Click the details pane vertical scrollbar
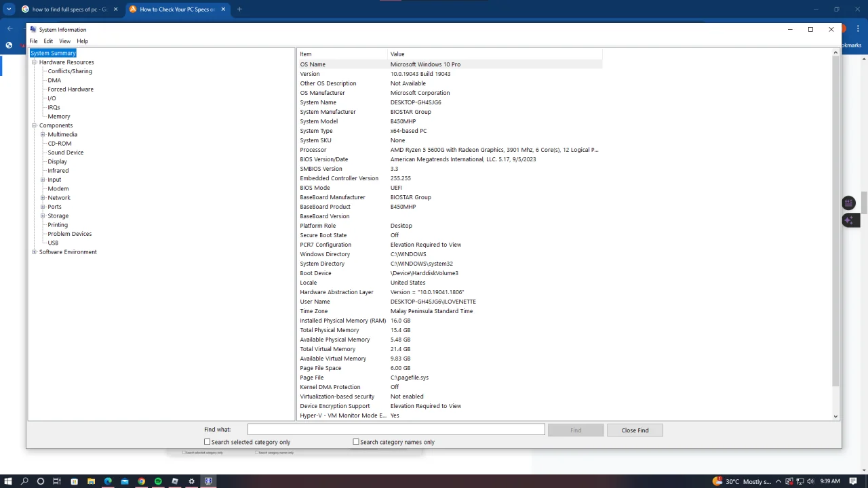 835,221
